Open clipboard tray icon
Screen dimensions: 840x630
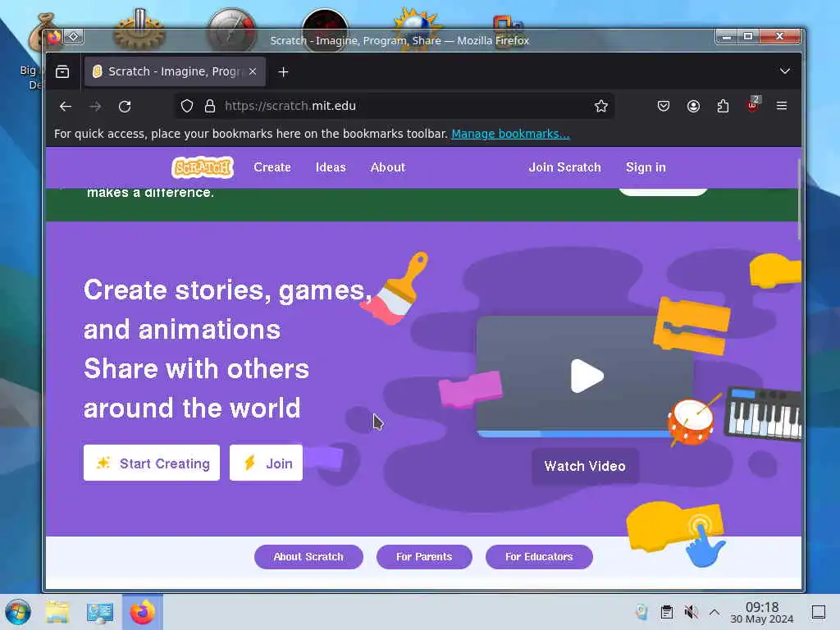coord(666,612)
